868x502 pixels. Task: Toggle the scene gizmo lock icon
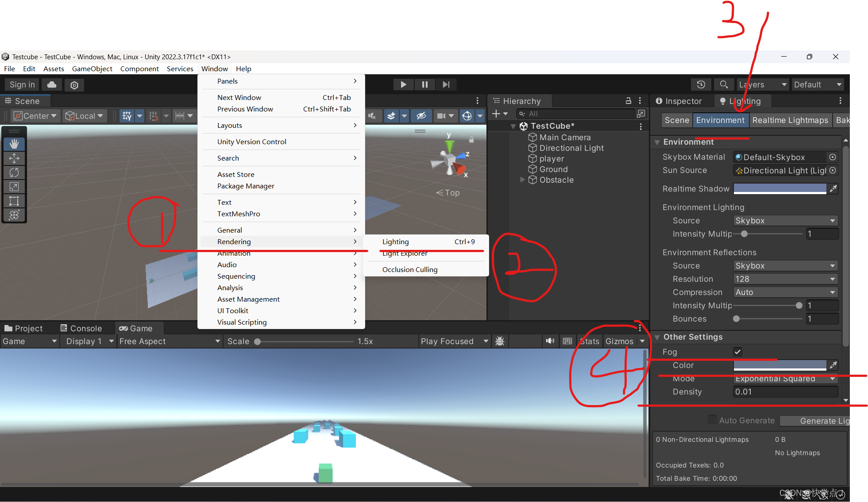point(471,140)
